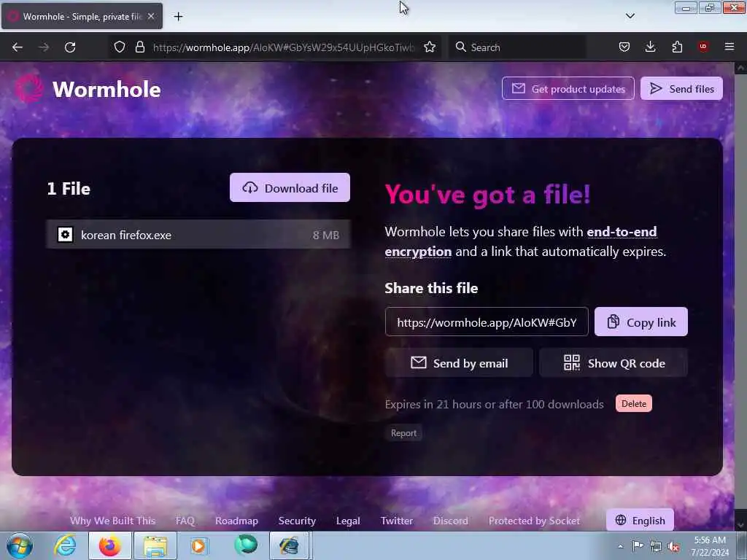Click the Download file button

click(x=290, y=188)
